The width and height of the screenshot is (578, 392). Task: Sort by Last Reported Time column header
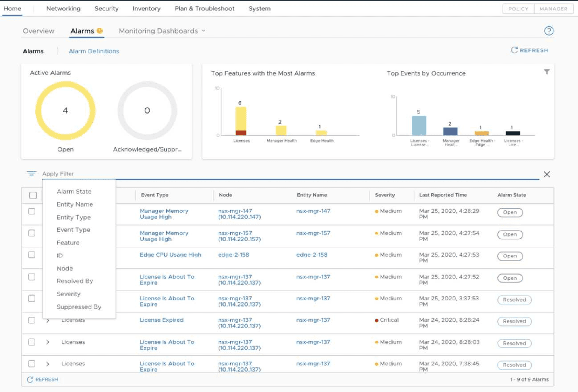443,195
